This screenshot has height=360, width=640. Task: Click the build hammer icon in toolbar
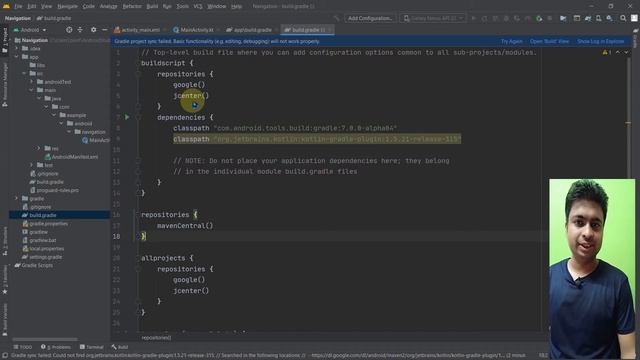[x=336, y=18]
